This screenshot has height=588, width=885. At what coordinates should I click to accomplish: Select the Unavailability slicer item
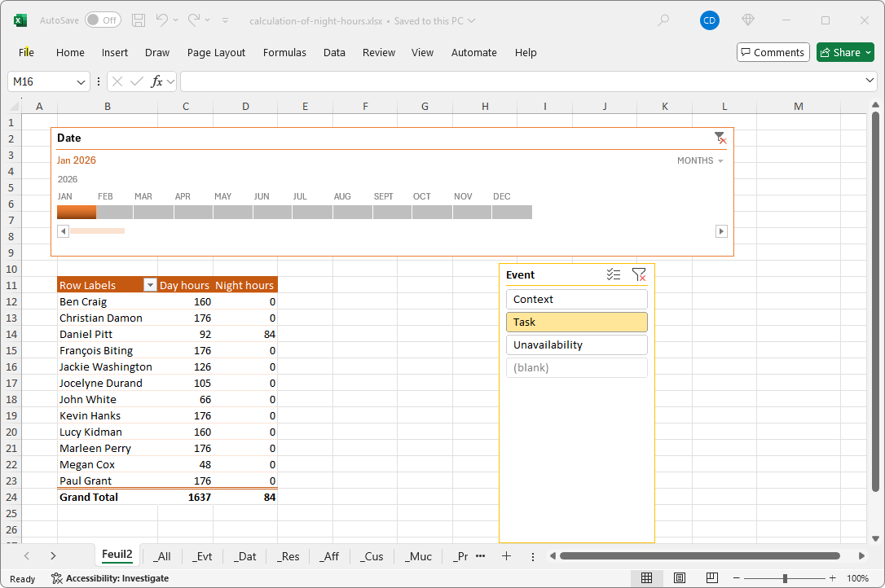(x=576, y=345)
